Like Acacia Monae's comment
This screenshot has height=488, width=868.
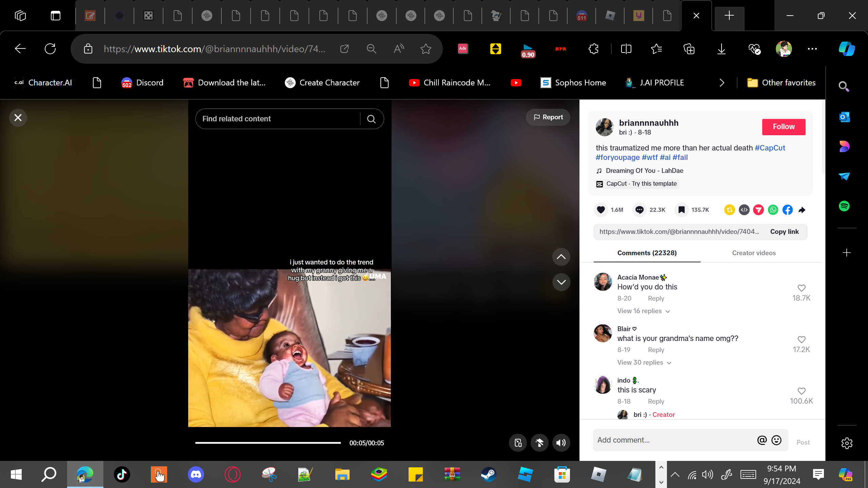coord(801,288)
